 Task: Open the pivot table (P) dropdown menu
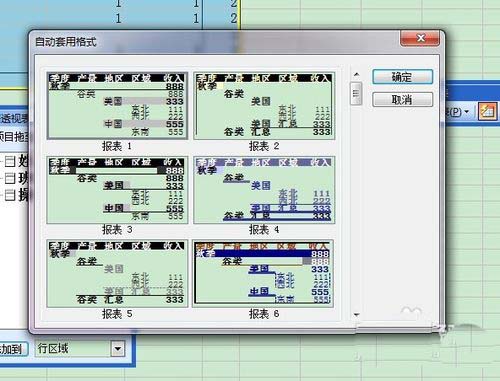(x=458, y=112)
